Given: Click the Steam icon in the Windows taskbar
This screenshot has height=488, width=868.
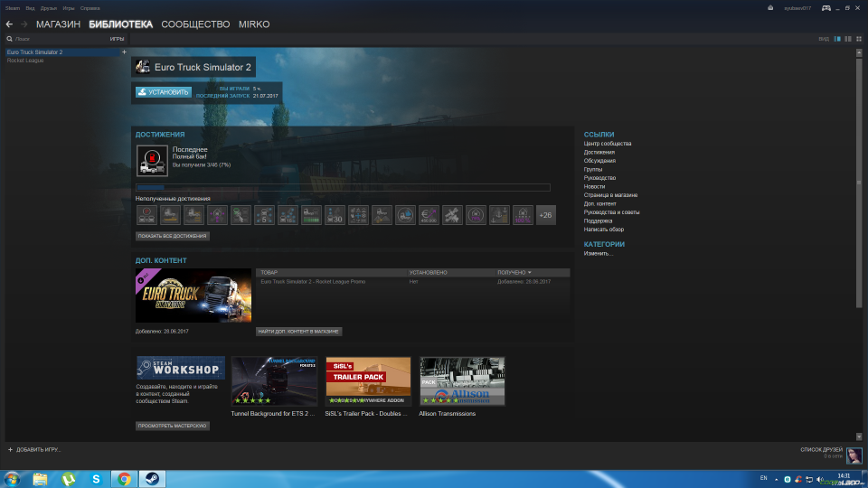Looking at the screenshot, I should pyautogui.click(x=152, y=479).
